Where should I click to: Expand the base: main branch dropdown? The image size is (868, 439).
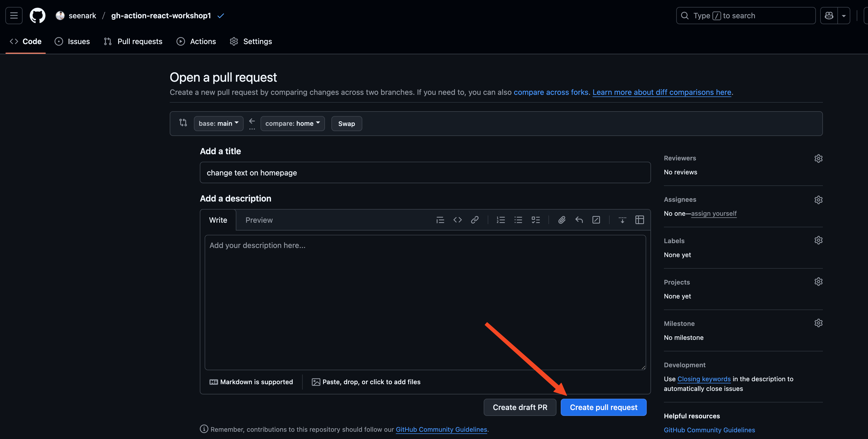coord(218,123)
